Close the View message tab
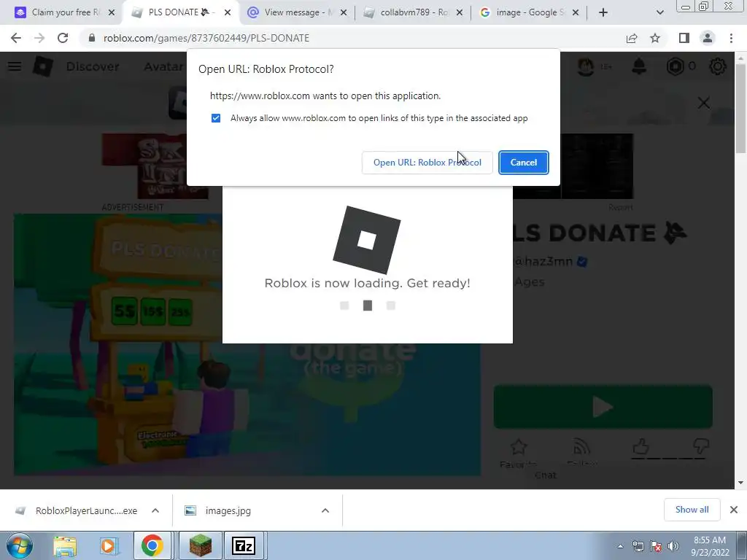The image size is (747, 560). tap(344, 13)
